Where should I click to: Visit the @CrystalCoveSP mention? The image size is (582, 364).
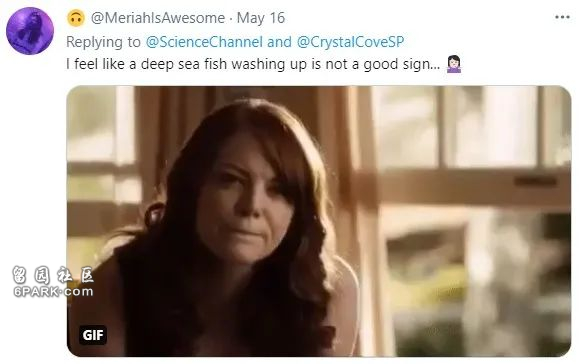350,42
